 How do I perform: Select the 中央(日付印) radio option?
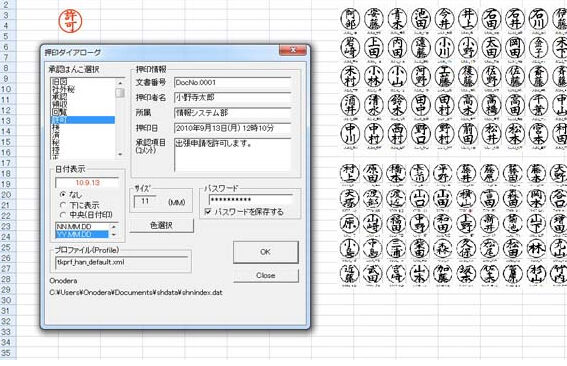click(x=63, y=215)
